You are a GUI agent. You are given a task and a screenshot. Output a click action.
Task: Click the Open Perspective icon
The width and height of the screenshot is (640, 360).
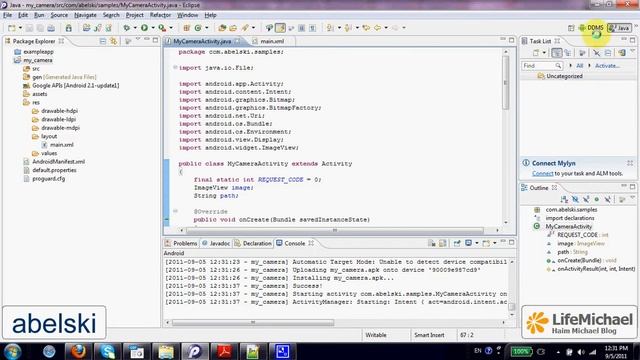click(571, 28)
